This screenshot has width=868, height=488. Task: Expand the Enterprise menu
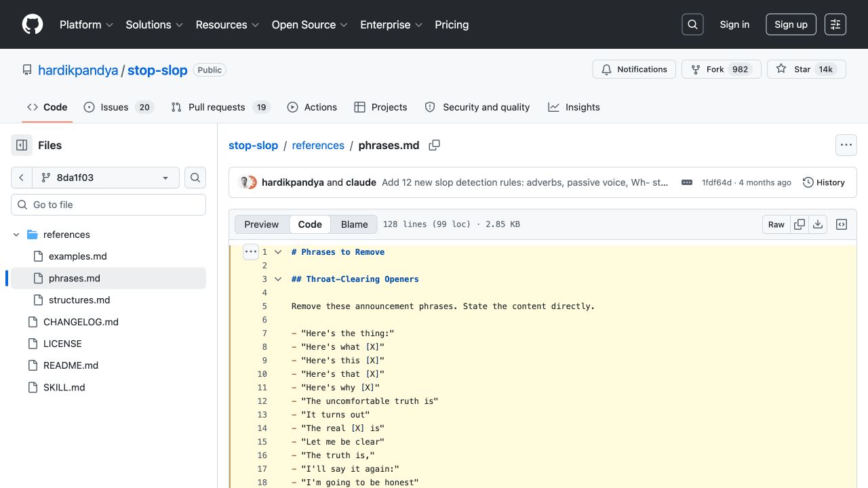(x=391, y=24)
